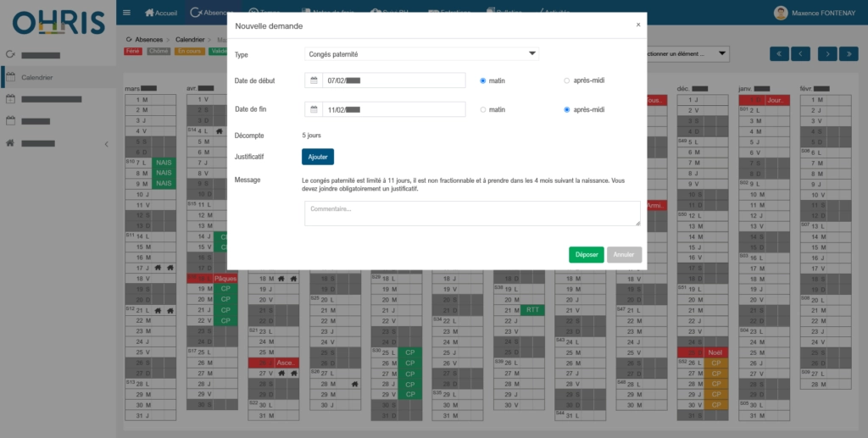Image resolution: width=868 pixels, height=438 pixels.
Task: Open the Type dropdown showing Congés paternité
Action: coord(421,54)
